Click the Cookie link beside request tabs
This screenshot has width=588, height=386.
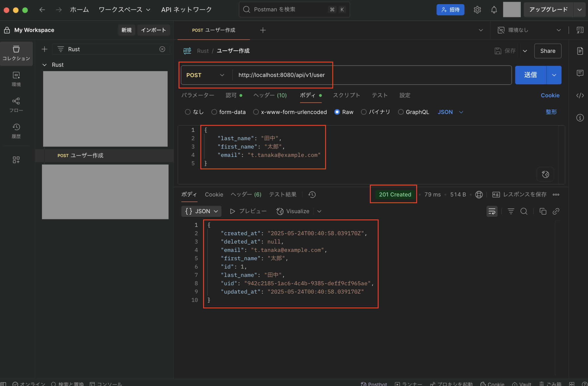point(550,95)
